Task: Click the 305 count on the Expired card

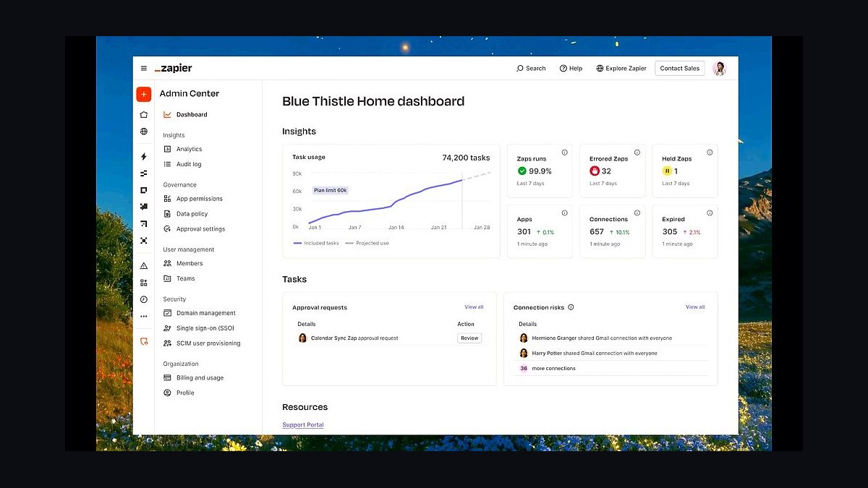Action: (x=670, y=232)
